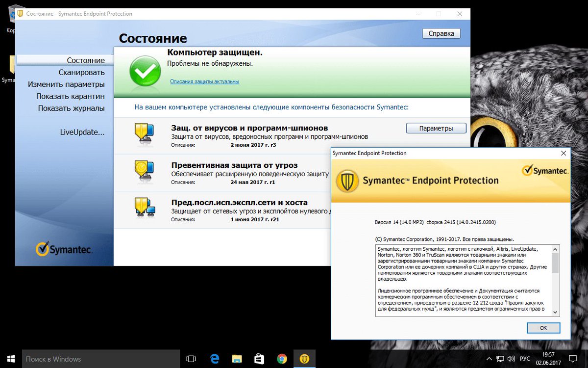This screenshot has width=588, height=368.
Task: Click the definitions date 2 июня 2017 г. r3
Action: (253, 145)
